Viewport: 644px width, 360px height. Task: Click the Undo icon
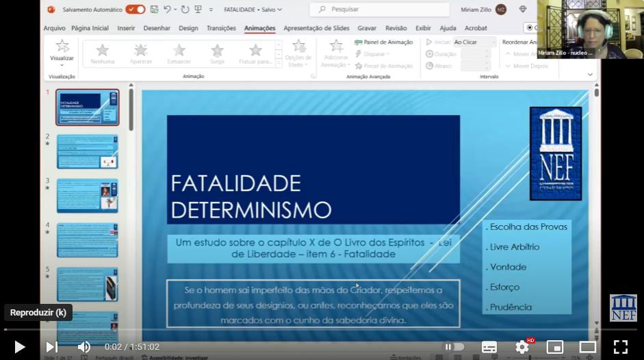(x=167, y=9)
